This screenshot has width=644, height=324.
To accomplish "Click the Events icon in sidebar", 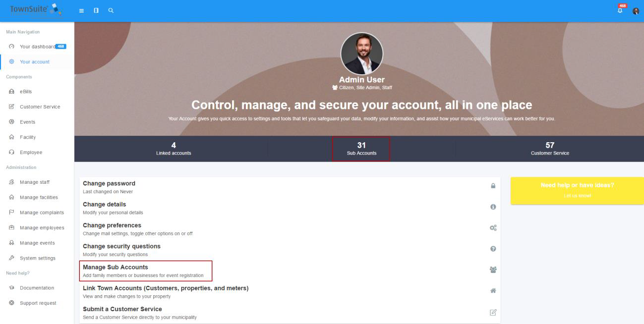I will coord(11,122).
